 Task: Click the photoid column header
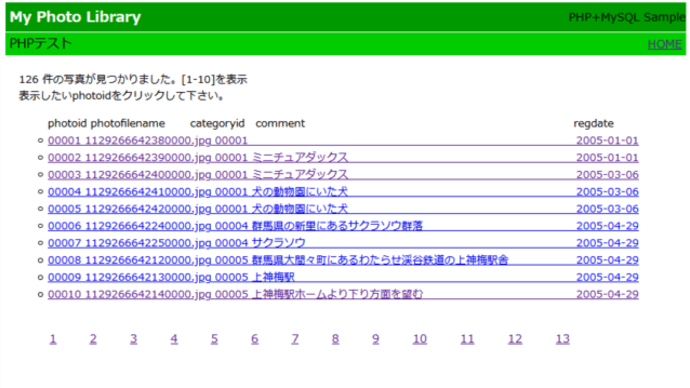click(67, 123)
